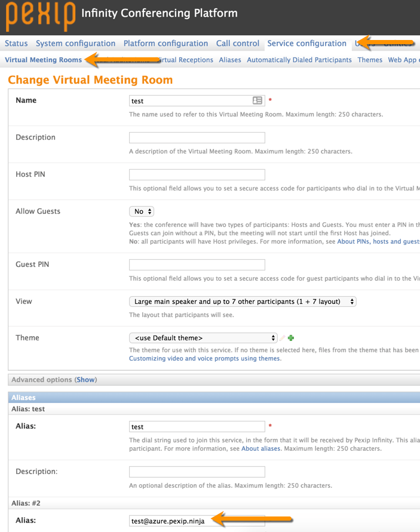Open the Theme dropdown

click(203, 338)
